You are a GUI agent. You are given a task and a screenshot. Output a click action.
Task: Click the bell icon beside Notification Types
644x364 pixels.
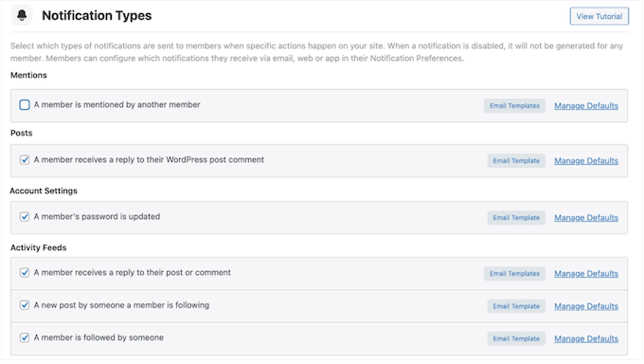(22, 15)
